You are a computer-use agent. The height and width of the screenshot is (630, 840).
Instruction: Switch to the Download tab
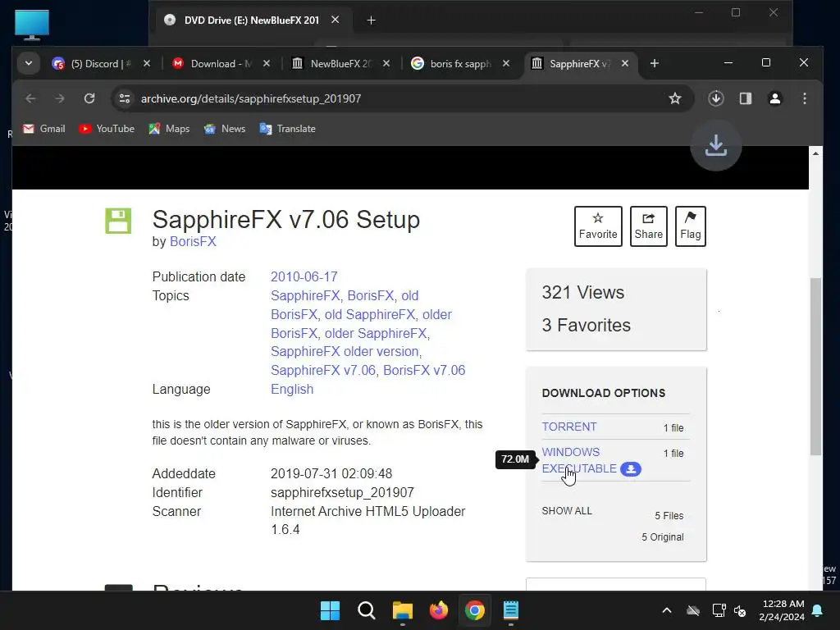tap(212, 64)
